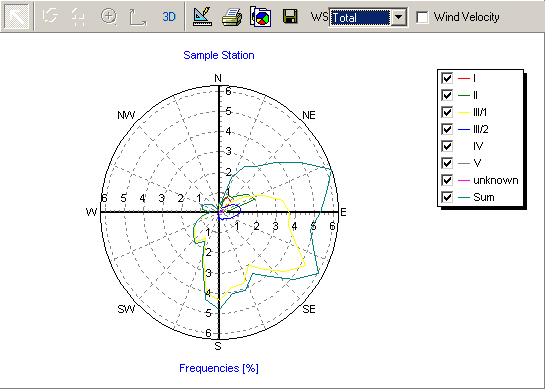
Task: Uncheck series I in legend
Action: coord(447,78)
